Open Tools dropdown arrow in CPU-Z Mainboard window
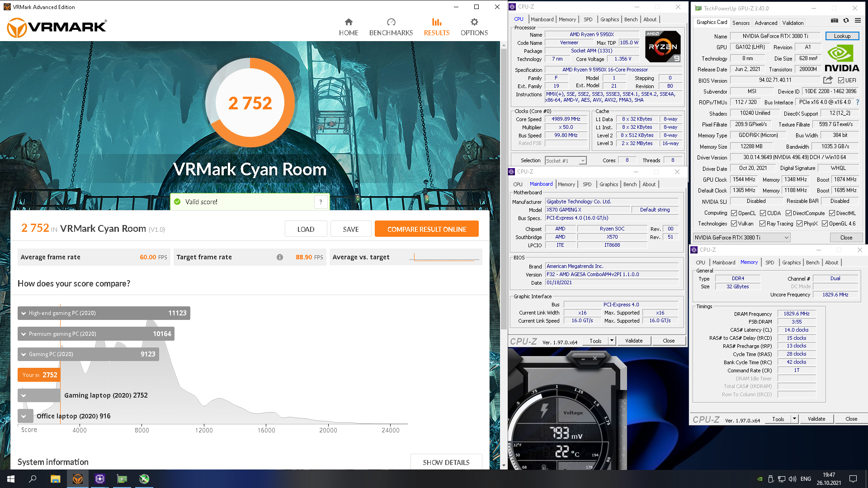 [x=612, y=341]
